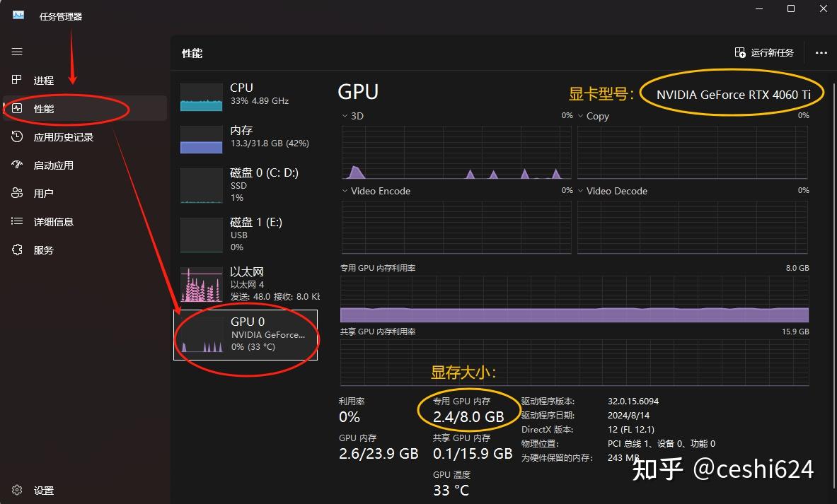Open the 3D engine graph dropdown
The width and height of the screenshot is (837, 504).
345,116
